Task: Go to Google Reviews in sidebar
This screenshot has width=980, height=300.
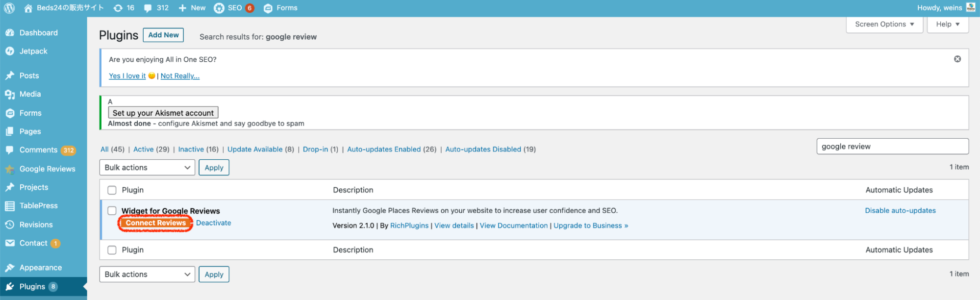Action: pos(47,169)
